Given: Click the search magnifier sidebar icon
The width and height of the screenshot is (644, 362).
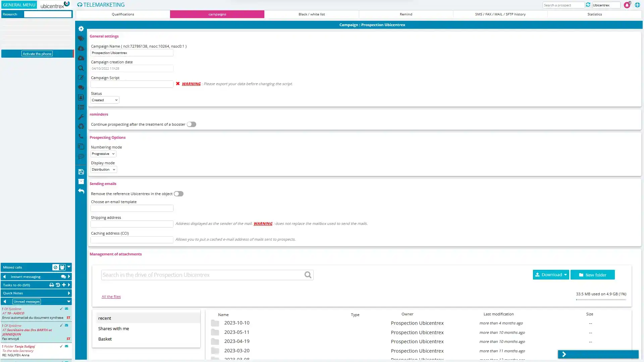Looking at the screenshot, I should click(81, 68).
